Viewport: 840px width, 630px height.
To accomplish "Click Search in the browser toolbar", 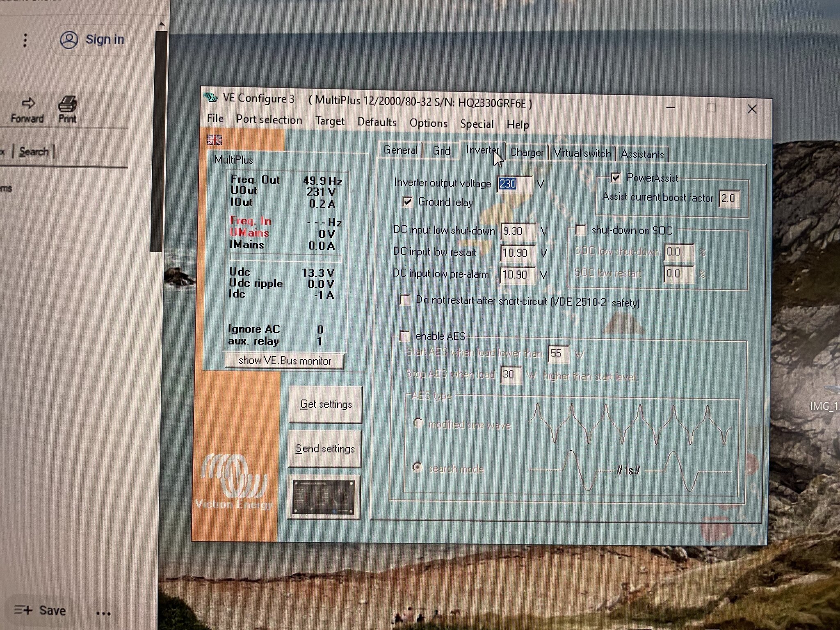I will pos(34,152).
